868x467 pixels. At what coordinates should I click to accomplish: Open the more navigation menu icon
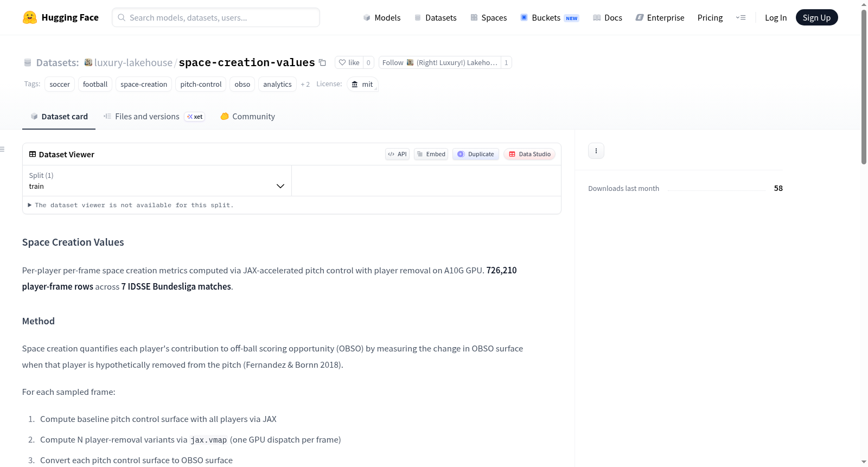(x=741, y=17)
